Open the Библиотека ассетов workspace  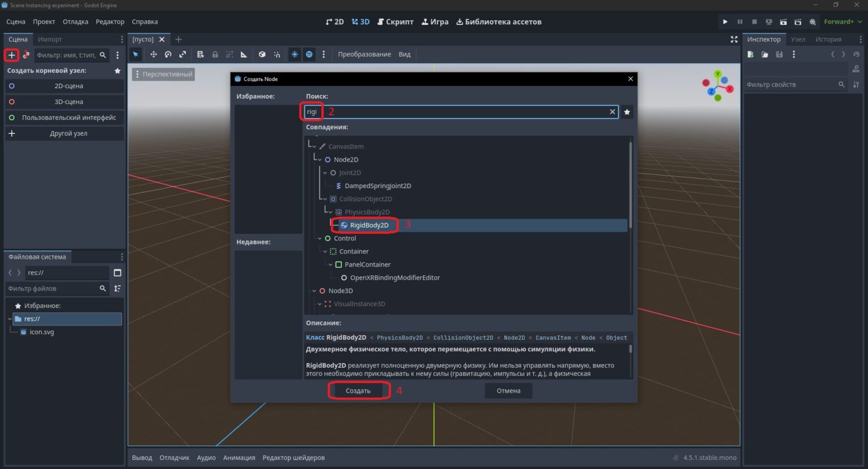(x=499, y=21)
